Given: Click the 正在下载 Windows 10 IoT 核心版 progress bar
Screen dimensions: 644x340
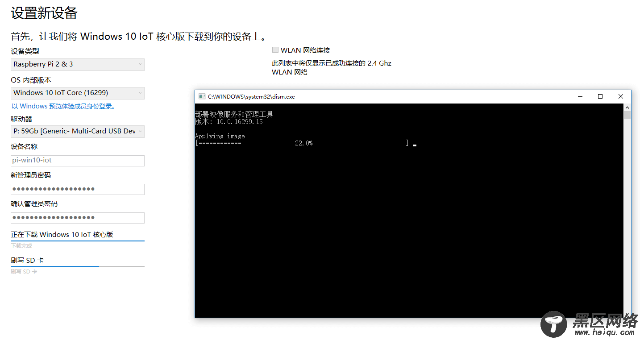Looking at the screenshot, I should pos(78,241).
